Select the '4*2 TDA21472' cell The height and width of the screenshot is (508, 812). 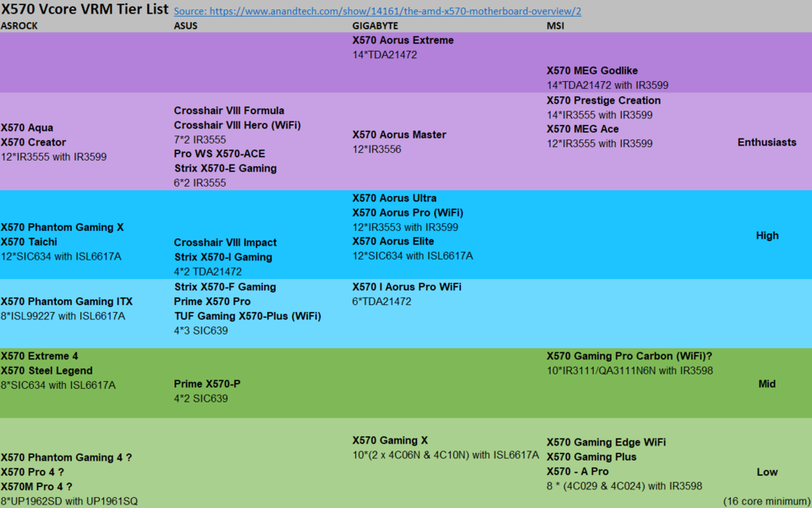click(x=208, y=271)
